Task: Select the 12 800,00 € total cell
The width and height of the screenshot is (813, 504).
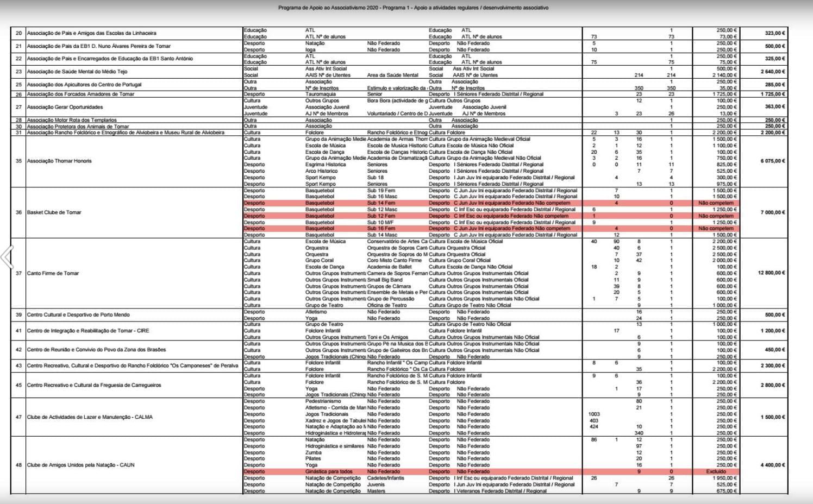Action: (x=771, y=273)
